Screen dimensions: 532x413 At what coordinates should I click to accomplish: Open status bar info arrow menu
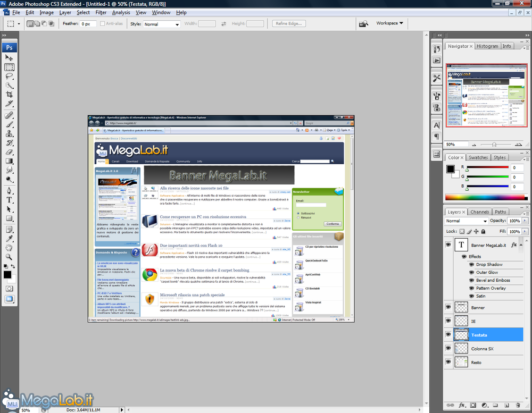(x=122, y=410)
